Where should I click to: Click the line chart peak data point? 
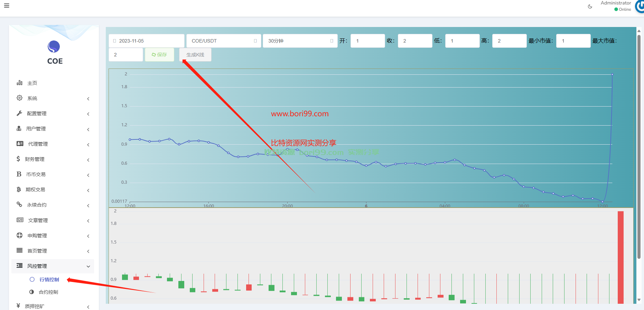coord(612,74)
